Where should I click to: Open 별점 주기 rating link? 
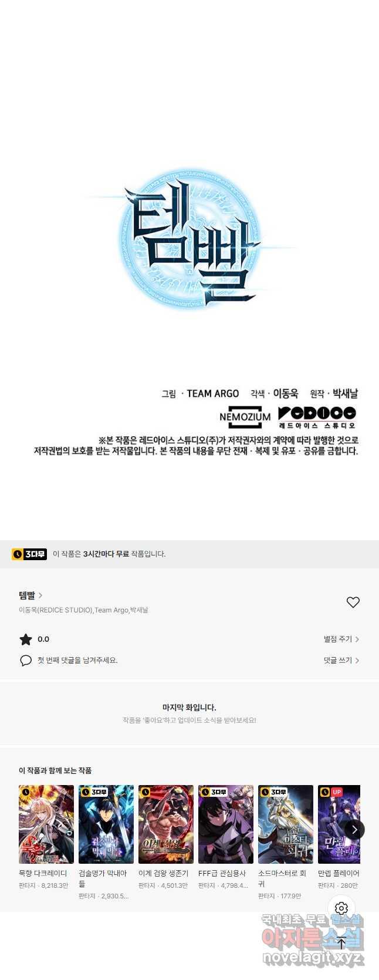pyautogui.click(x=341, y=639)
